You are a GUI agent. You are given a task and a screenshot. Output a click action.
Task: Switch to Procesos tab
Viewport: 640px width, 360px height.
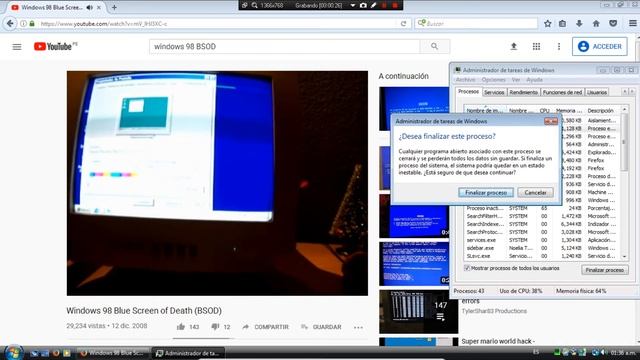click(468, 92)
